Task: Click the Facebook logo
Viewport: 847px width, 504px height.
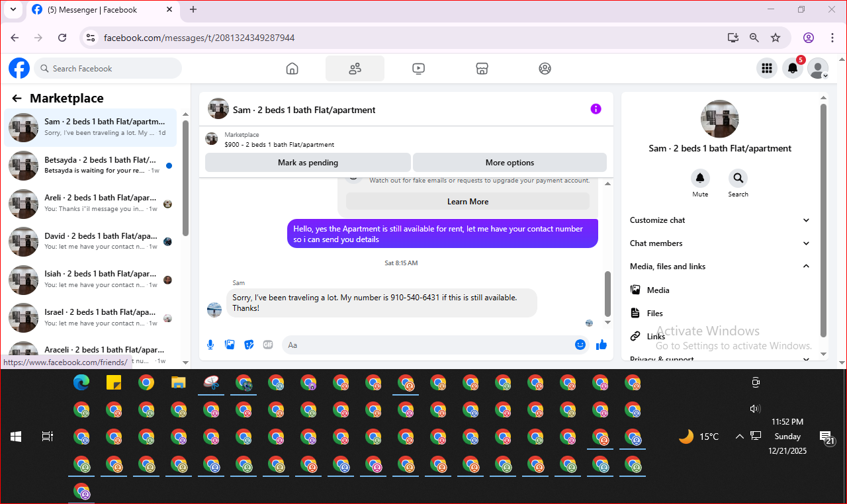Action: tap(19, 68)
